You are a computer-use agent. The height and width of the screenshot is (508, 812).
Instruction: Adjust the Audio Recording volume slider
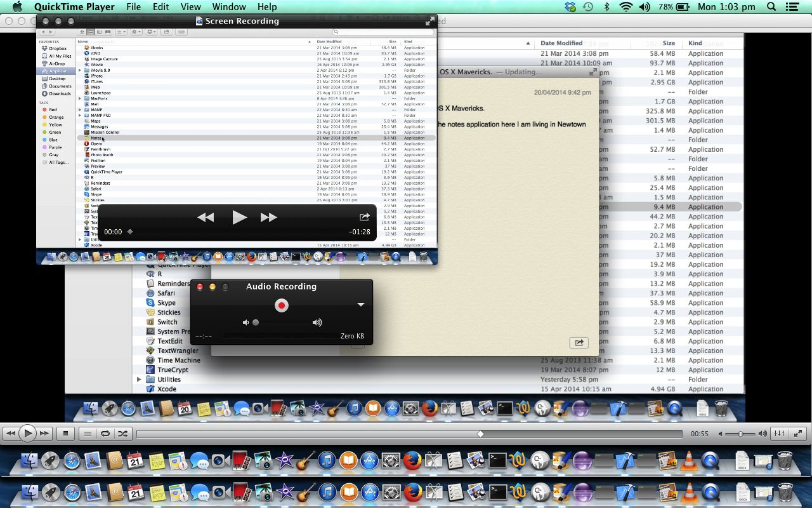coord(282,323)
